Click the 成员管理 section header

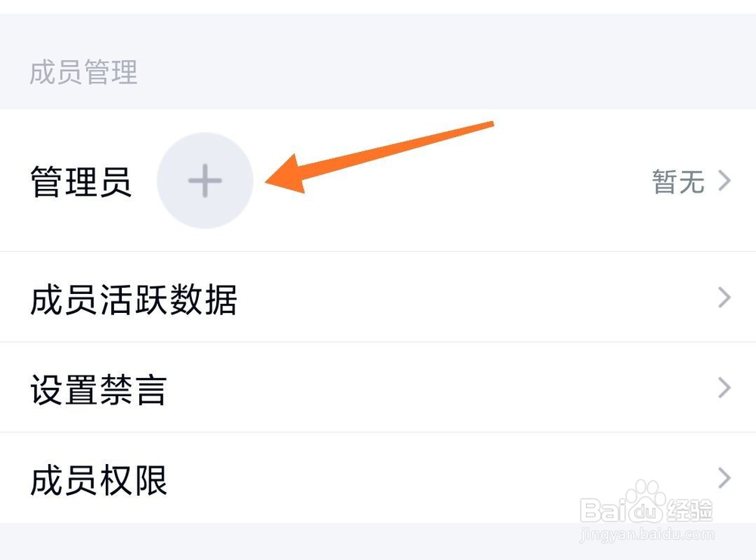click(x=83, y=73)
